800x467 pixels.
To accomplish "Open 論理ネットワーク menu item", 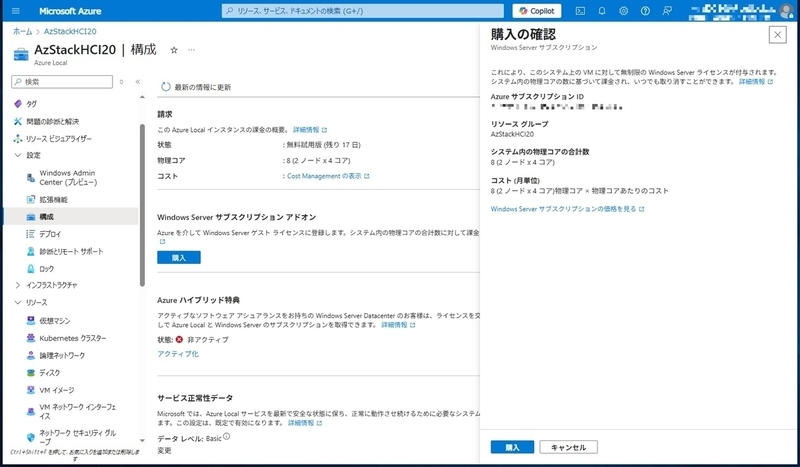I will [62, 356].
